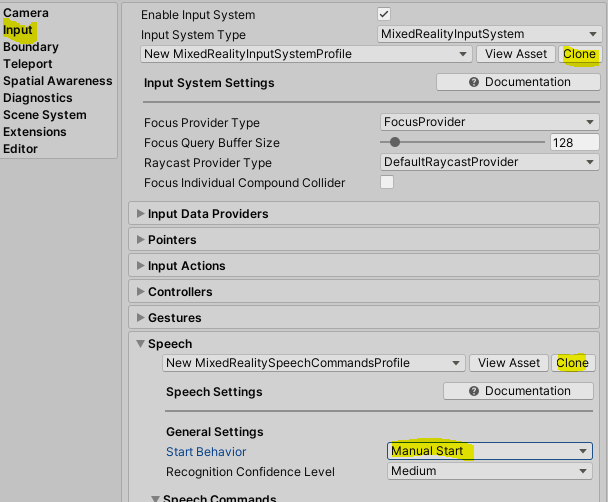
Task: Enable the Focus Individual Compound Collider checkbox
Action: (x=387, y=183)
